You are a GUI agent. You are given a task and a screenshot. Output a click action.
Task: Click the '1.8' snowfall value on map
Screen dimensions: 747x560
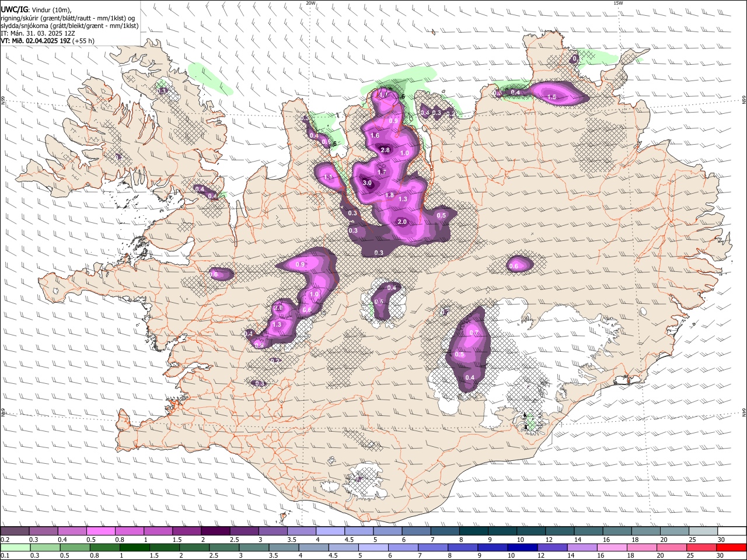(x=390, y=195)
